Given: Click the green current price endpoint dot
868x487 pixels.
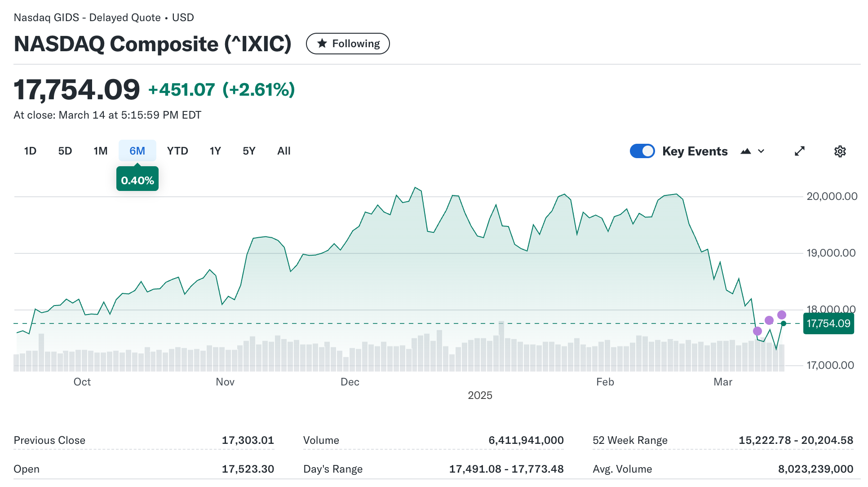Looking at the screenshot, I should (x=784, y=323).
